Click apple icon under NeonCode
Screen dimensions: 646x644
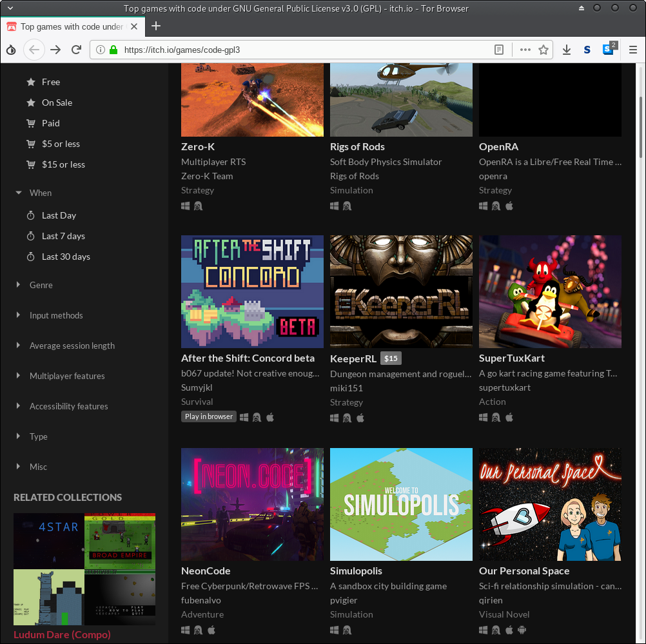click(x=211, y=630)
